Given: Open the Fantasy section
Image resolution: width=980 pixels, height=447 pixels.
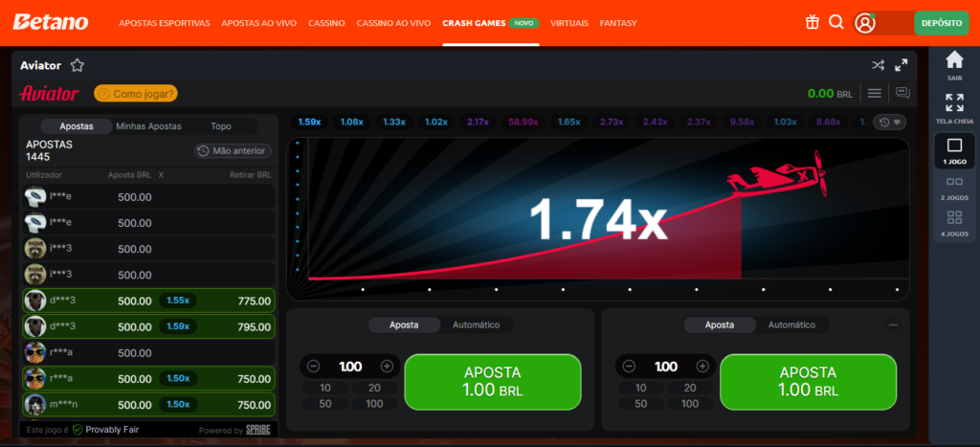Looking at the screenshot, I should (x=618, y=23).
